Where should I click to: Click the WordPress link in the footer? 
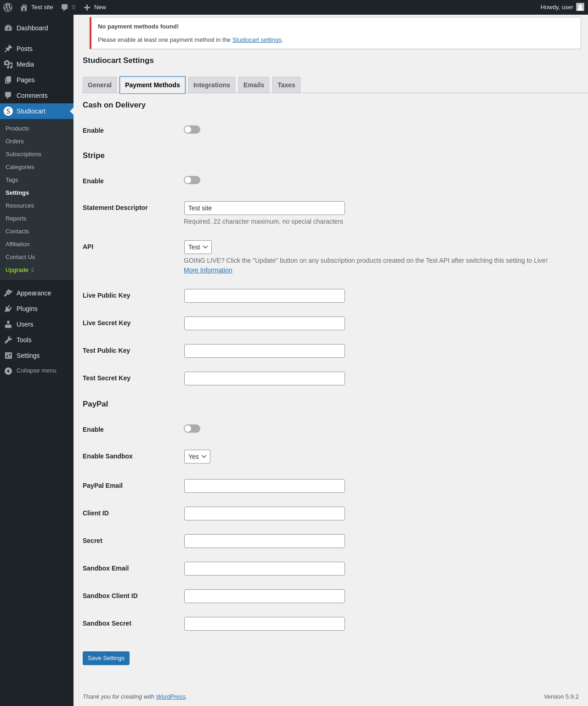pos(171,697)
